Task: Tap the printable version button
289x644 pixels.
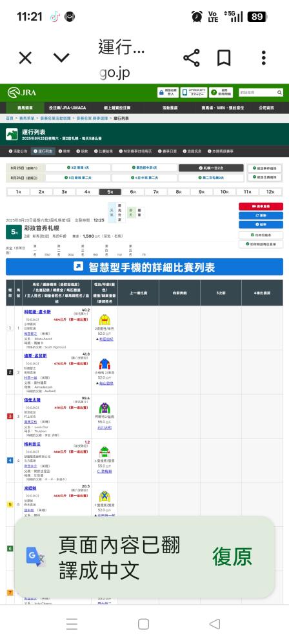Action: (261, 235)
